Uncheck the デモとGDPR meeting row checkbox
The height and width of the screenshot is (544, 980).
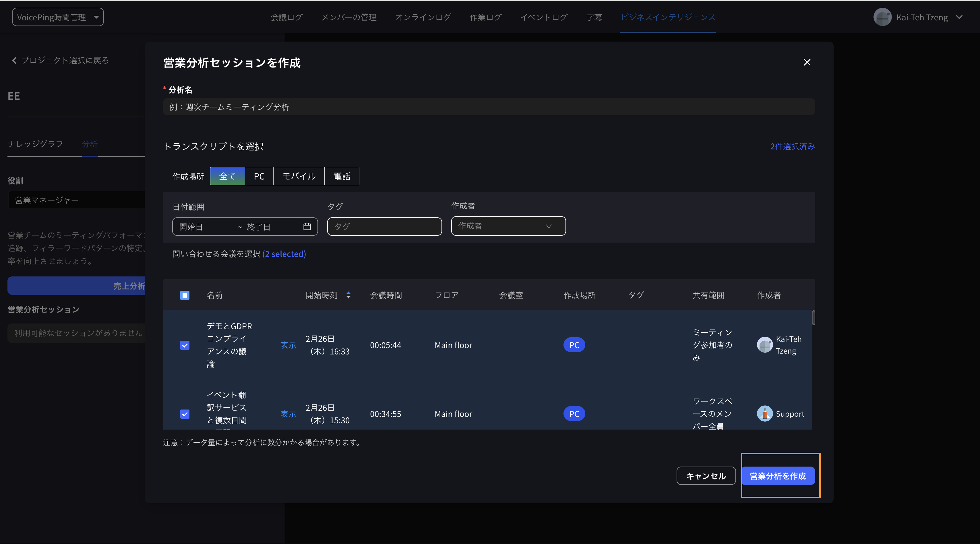[185, 345]
